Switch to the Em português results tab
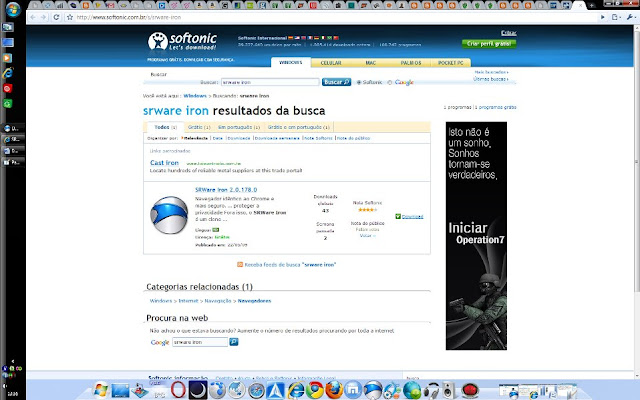Screen dimensions: 640x400 tap(239, 127)
